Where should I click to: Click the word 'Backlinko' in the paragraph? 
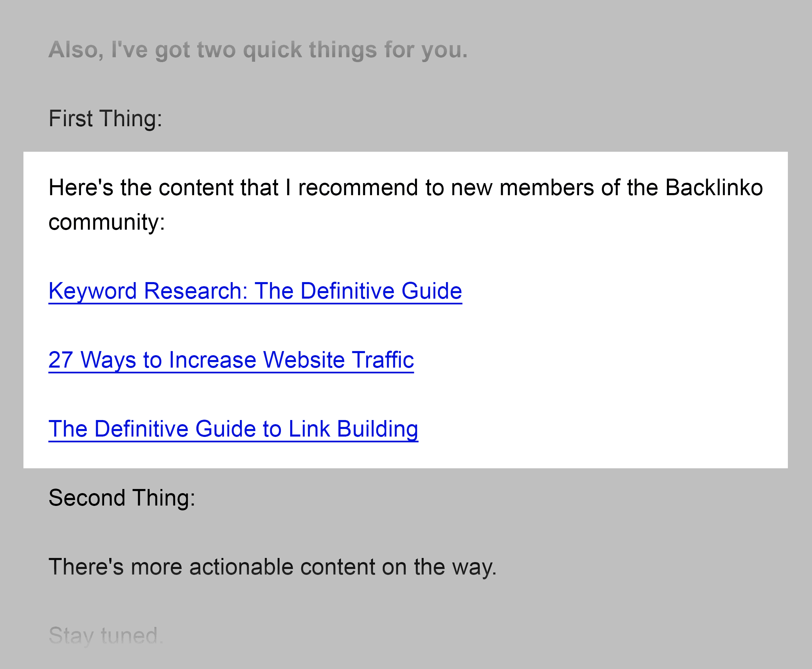(714, 188)
